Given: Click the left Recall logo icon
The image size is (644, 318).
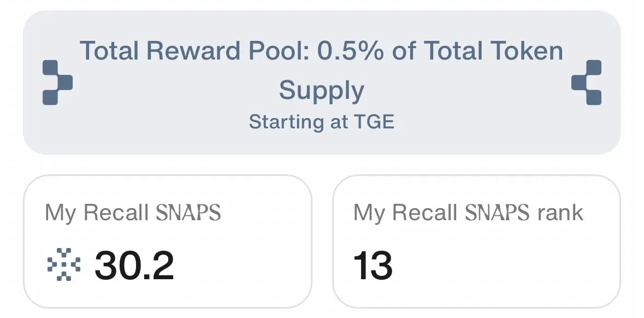Looking at the screenshot, I should (x=57, y=82).
